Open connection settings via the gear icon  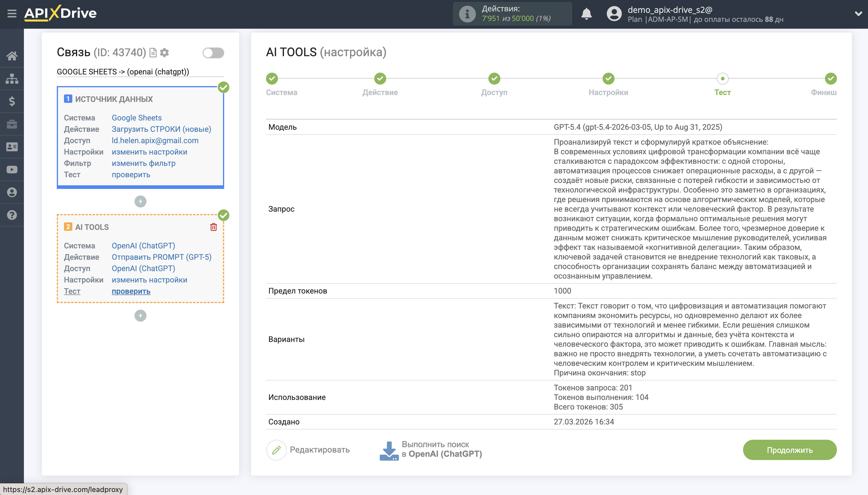164,52
